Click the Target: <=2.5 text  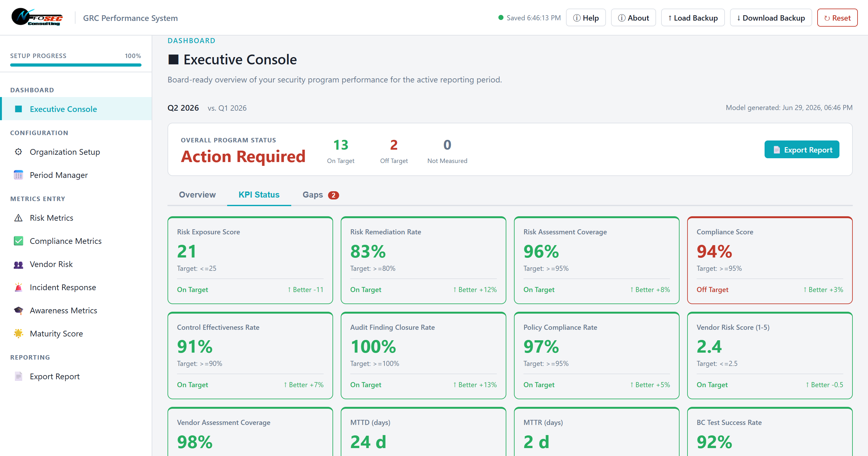[717, 363]
